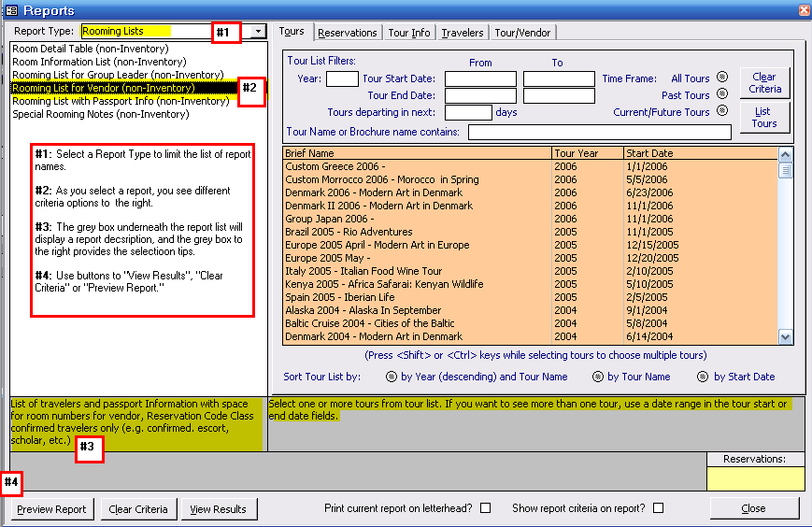The width and height of the screenshot is (812, 527).
Task: Enable Print current report on letterhead
Action: pyautogui.click(x=485, y=509)
